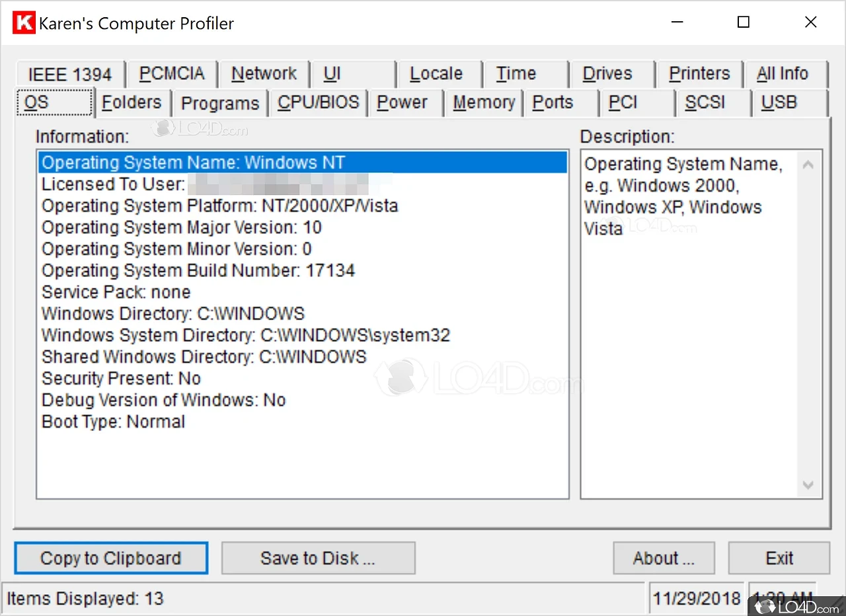Select 'Windows Directory: C:\WINDOWS' row
The width and height of the screenshot is (846, 616).
coord(303,313)
